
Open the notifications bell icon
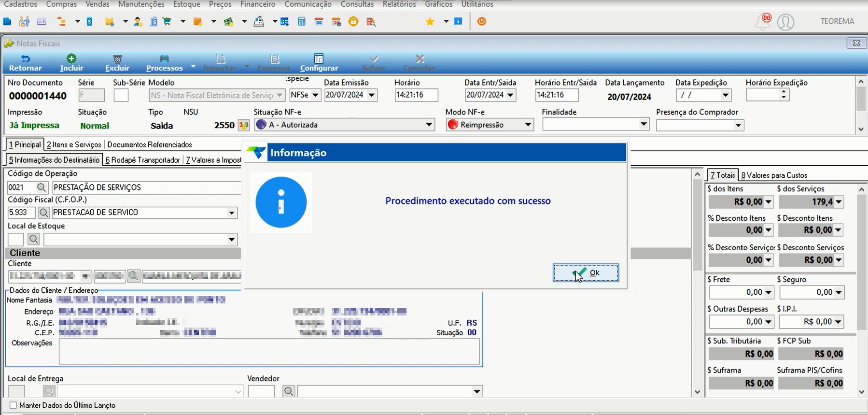click(763, 22)
